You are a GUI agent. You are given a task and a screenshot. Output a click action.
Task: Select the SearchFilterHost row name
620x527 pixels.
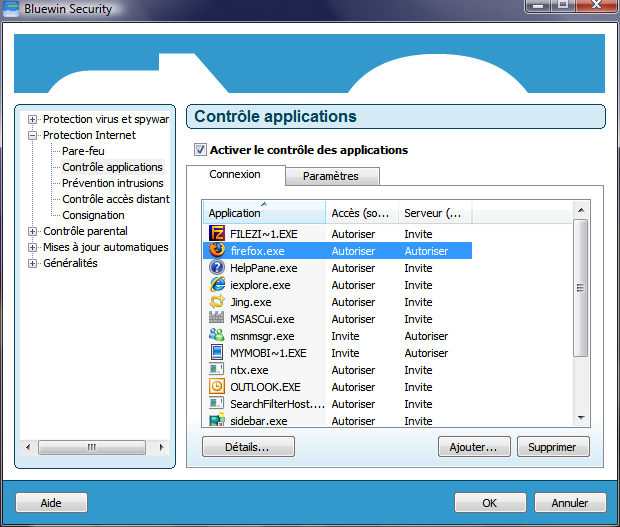click(277, 404)
